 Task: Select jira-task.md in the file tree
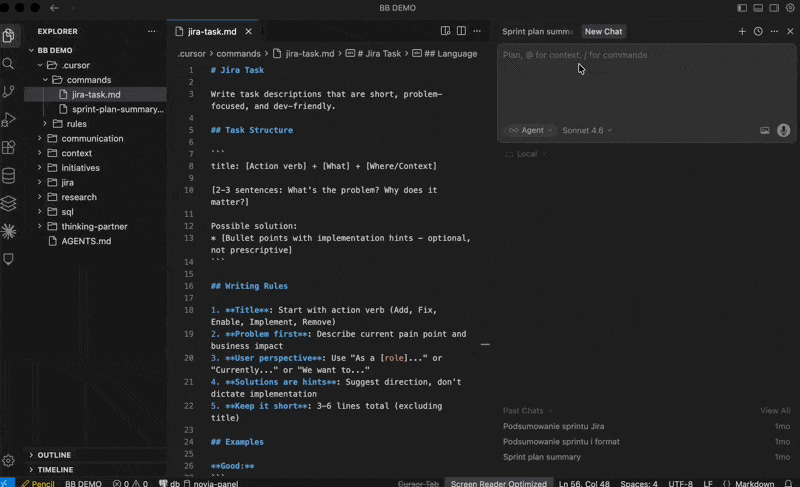pyautogui.click(x=95, y=94)
